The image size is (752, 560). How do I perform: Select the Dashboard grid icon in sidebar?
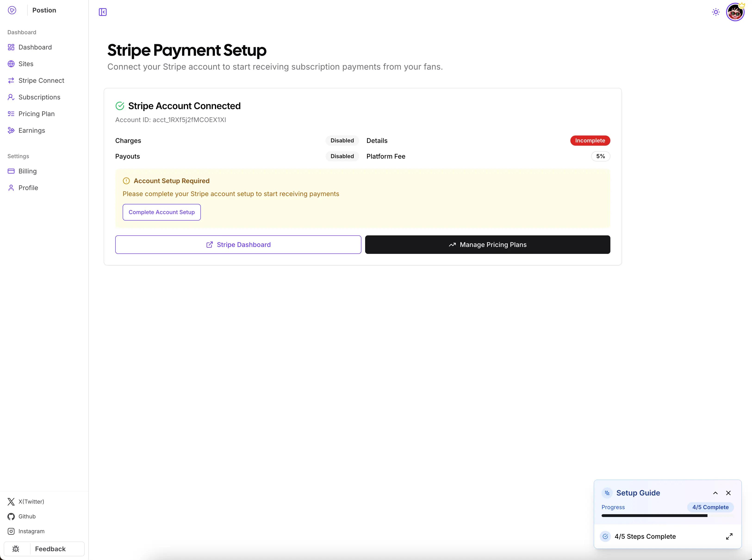(x=11, y=47)
